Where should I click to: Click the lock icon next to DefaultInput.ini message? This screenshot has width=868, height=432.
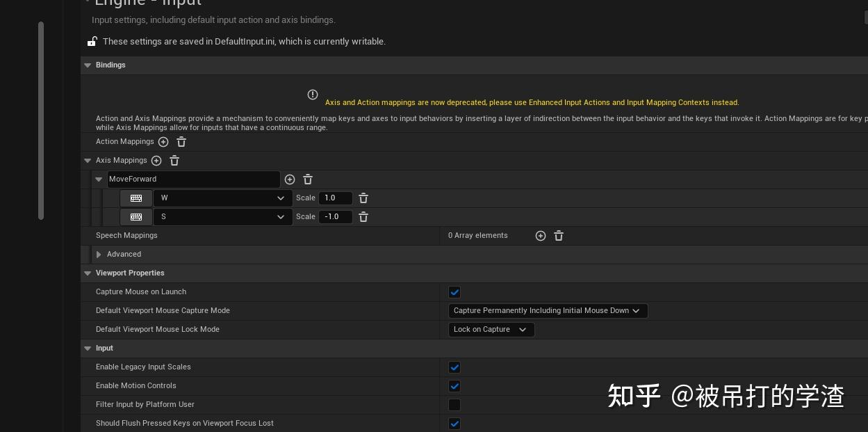[92, 41]
